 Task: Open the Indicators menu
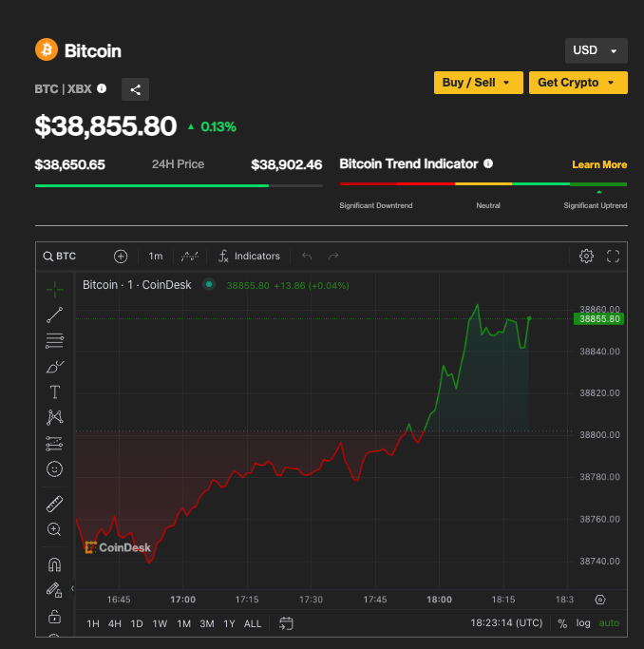(x=250, y=257)
